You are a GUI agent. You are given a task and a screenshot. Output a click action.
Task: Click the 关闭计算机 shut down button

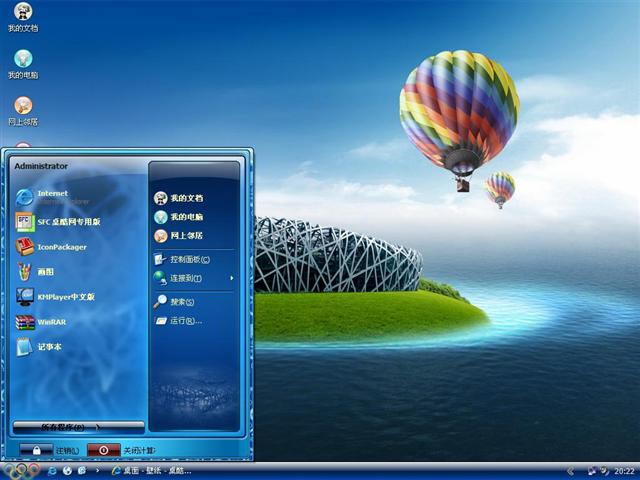coord(121,450)
